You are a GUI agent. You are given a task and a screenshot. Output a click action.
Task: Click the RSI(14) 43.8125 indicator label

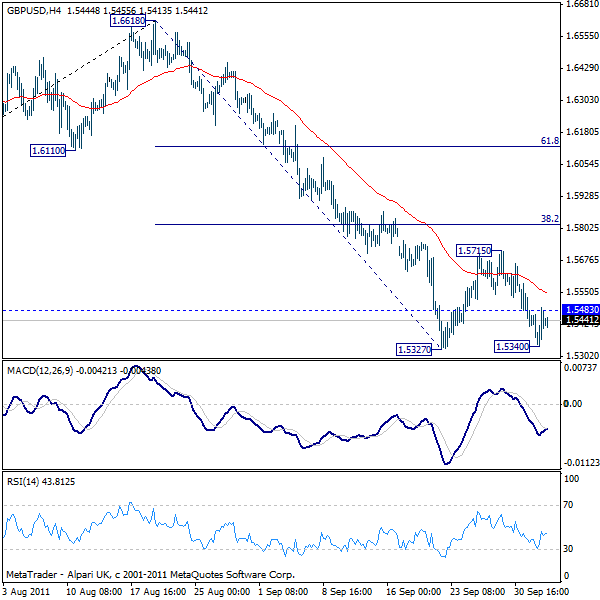(x=41, y=481)
